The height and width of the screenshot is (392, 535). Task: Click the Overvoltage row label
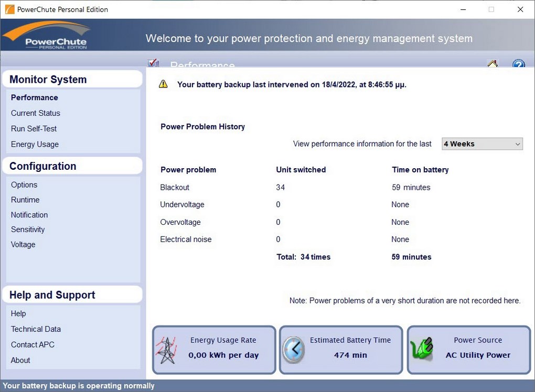(180, 222)
